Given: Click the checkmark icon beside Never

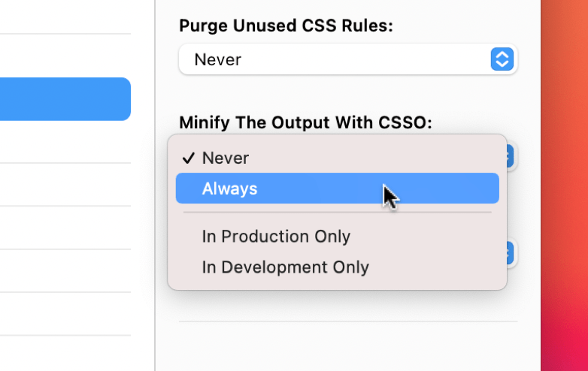Looking at the screenshot, I should [x=188, y=158].
